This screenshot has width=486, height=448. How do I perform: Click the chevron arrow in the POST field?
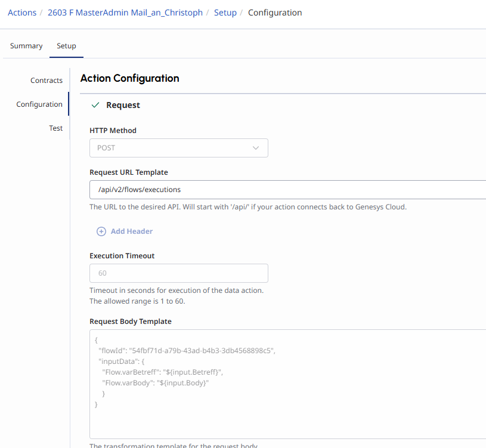[x=256, y=148]
